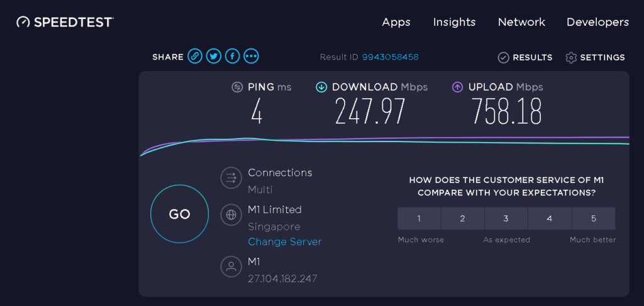The height and width of the screenshot is (306, 644).
Task: Click the Results checkmark icon
Action: pyautogui.click(x=504, y=57)
